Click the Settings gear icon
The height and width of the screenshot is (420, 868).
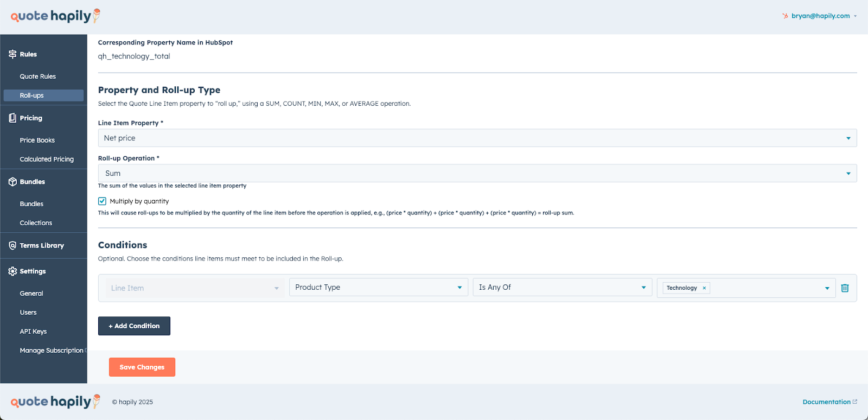(x=12, y=271)
